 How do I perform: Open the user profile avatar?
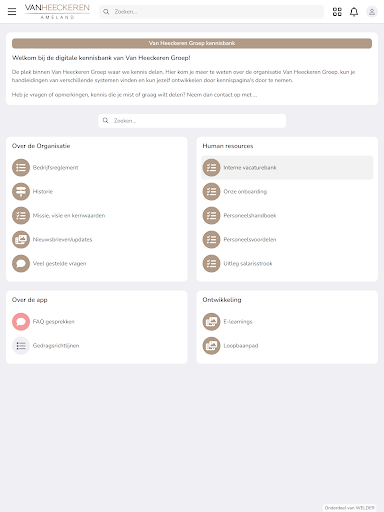[372, 12]
